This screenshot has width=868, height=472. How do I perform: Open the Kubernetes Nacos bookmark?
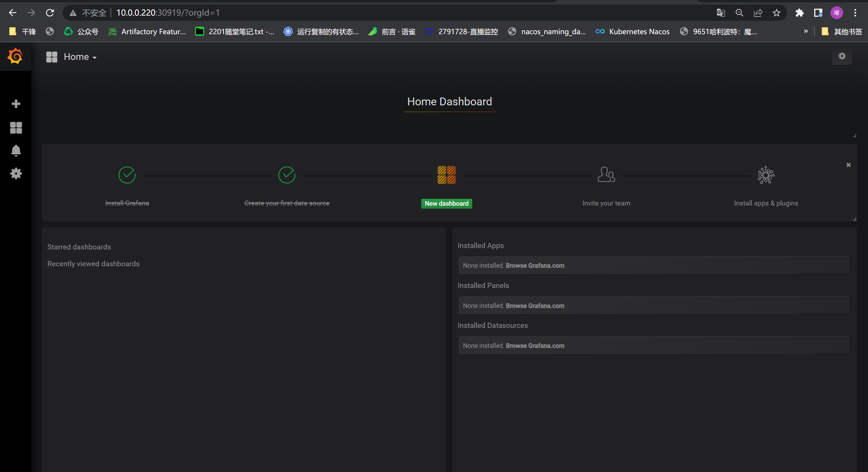[632, 32]
